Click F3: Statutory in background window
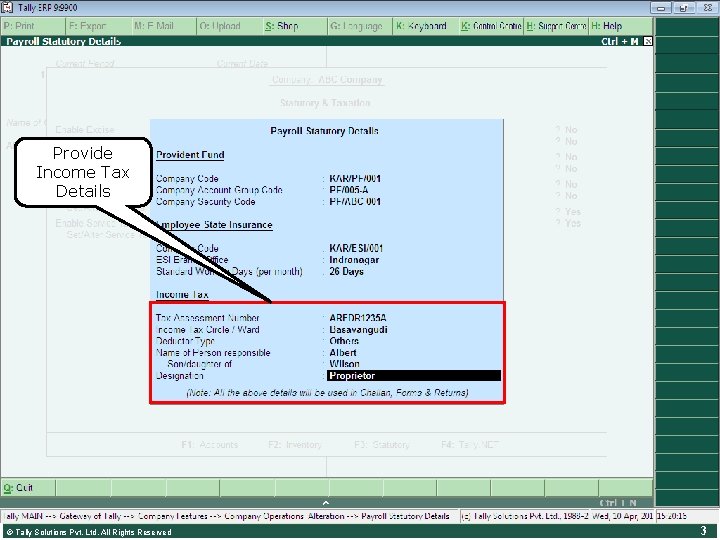The image size is (720, 540). coord(382,444)
